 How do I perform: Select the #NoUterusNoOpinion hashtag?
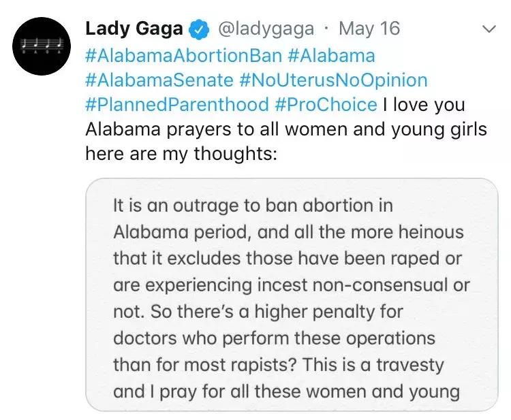(x=333, y=80)
